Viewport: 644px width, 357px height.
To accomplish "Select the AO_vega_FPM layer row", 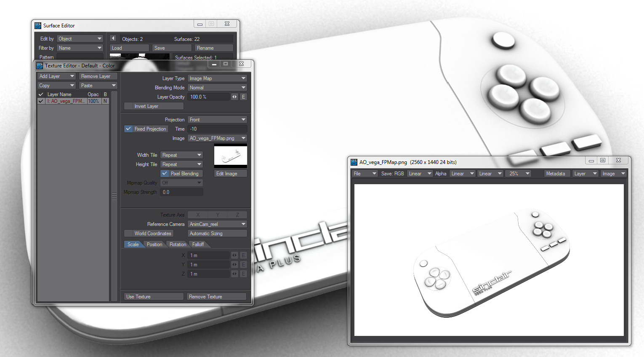I will 73,101.
